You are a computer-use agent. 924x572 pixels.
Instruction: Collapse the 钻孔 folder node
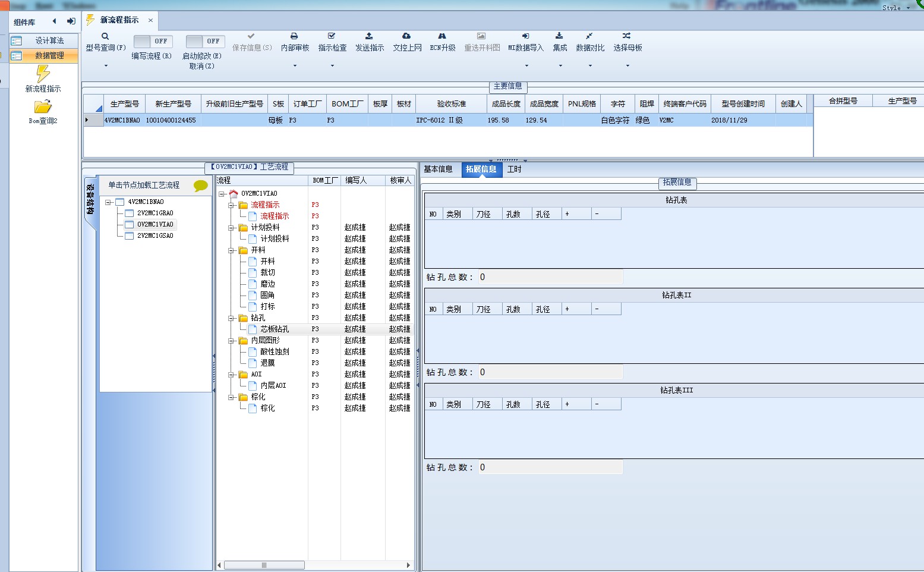pyautogui.click(x=231, y=318)
